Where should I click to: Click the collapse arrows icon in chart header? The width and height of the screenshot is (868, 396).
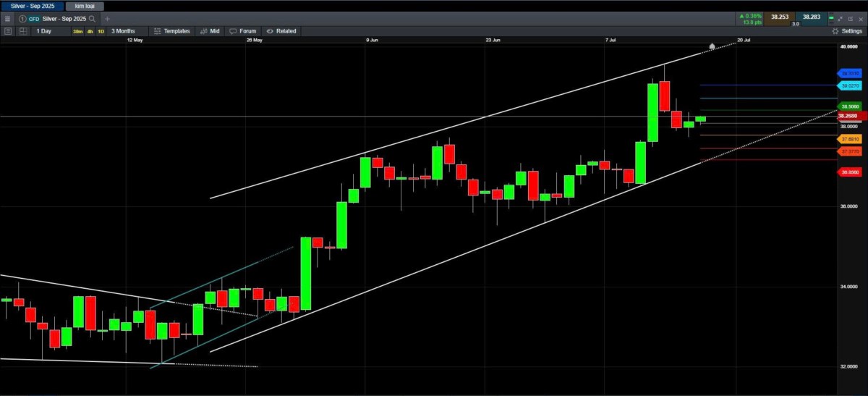(840, 18)
